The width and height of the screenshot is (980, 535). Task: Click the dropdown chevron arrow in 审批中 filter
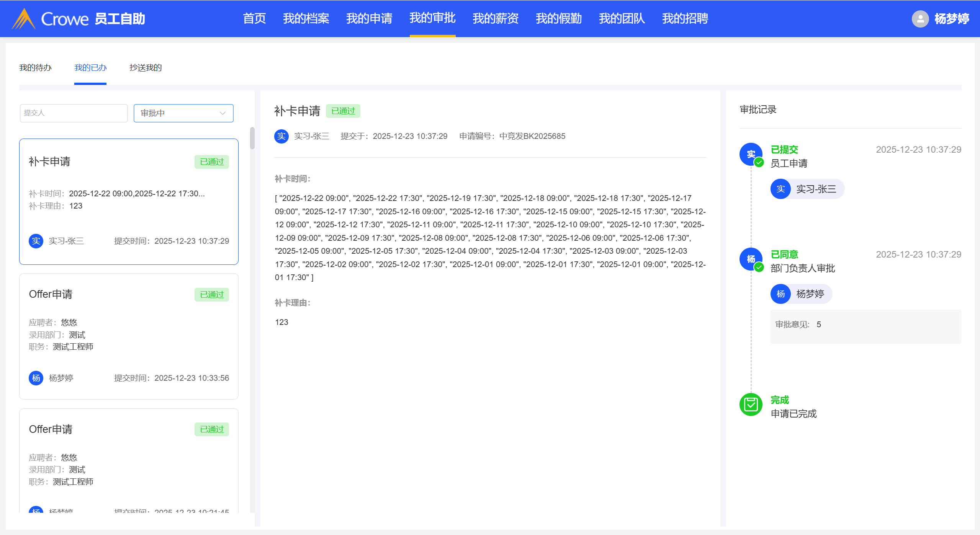223,113
